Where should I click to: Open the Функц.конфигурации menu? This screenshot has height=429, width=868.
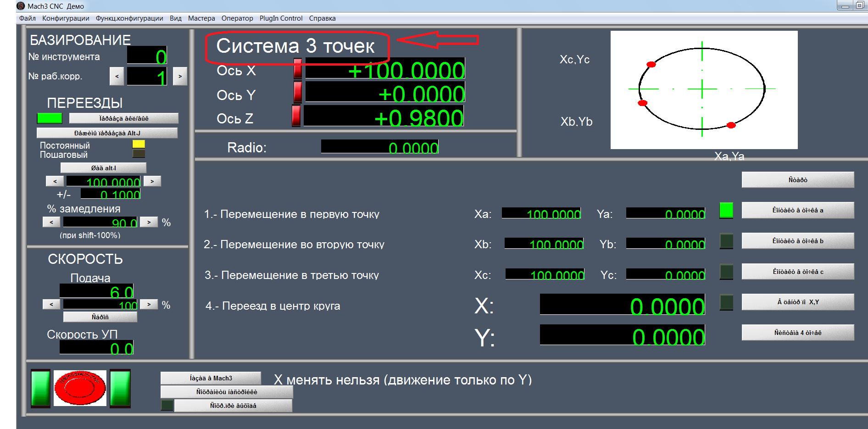tap(129, 18)
